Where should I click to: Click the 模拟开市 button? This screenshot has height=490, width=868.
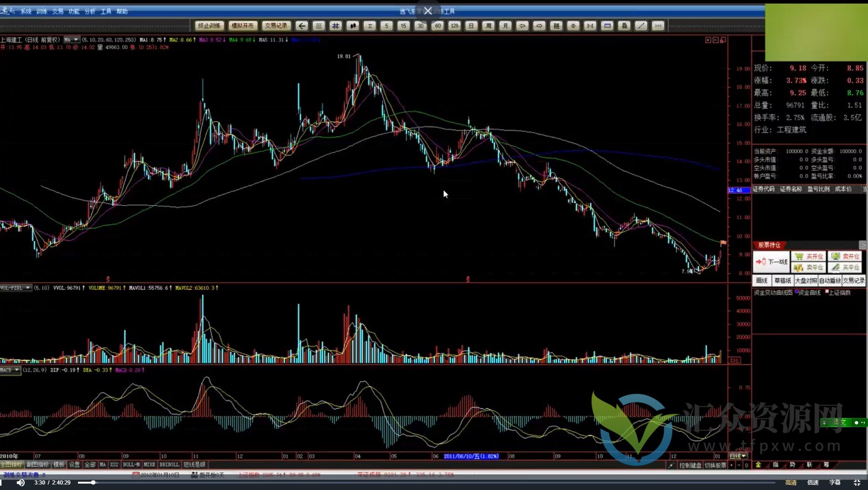coord(243,26)
